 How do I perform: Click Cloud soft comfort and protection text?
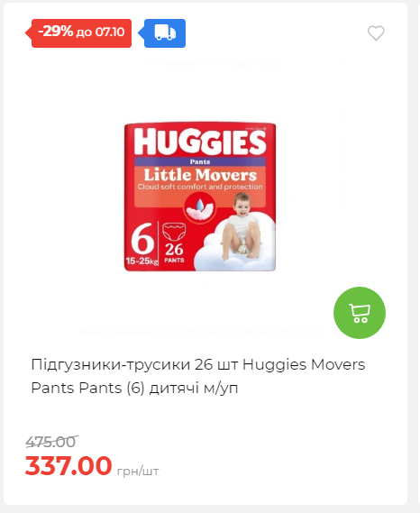[x=200, y=187]
